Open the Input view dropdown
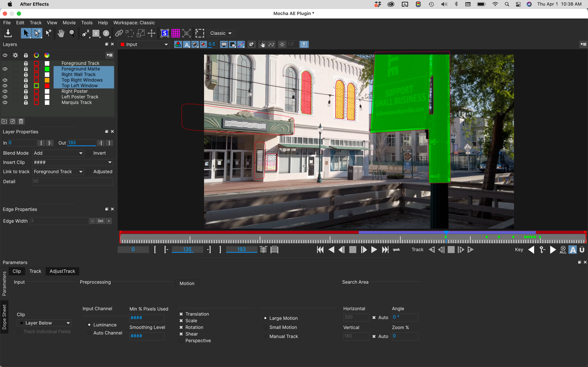Viewport: 588px width, 367px height. (144, 44)
